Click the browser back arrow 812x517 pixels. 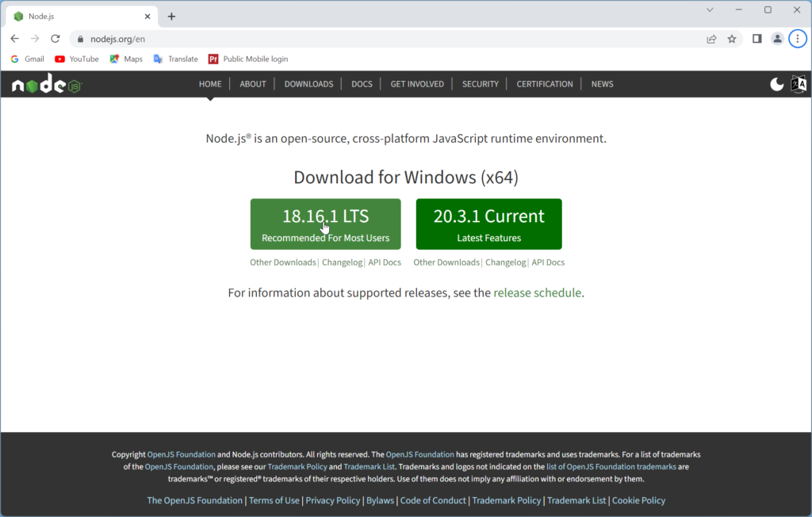click(14, 39)
